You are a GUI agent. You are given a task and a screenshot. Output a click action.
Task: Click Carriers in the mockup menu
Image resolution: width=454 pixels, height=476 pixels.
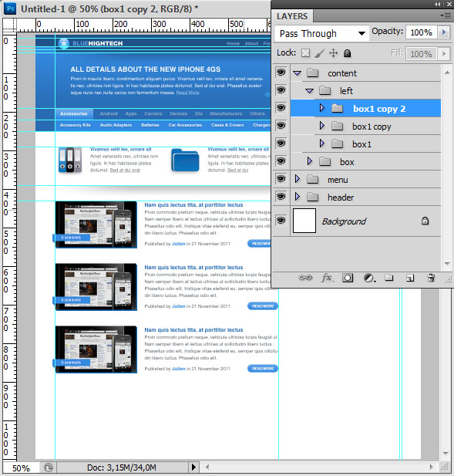[x=153, y=114]
